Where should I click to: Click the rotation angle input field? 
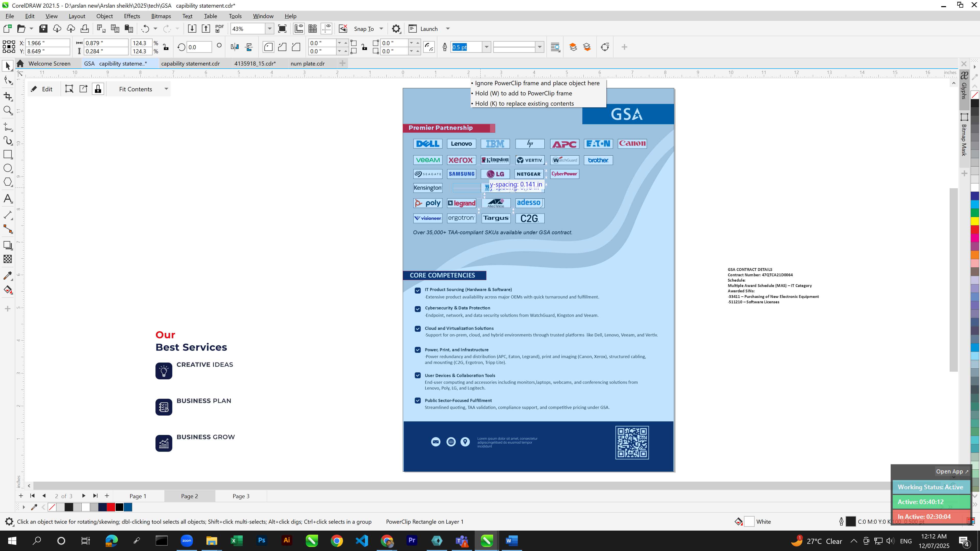[x=199, y=47]
